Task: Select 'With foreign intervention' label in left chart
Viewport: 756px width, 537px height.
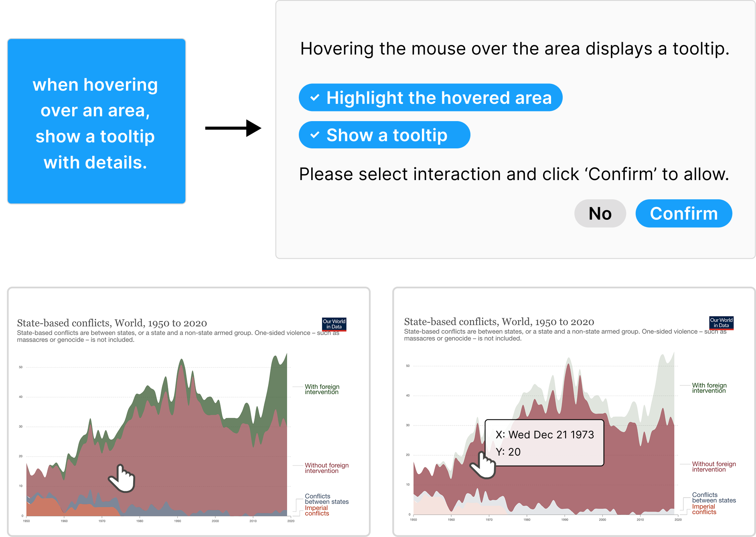Action: point(322,389)
